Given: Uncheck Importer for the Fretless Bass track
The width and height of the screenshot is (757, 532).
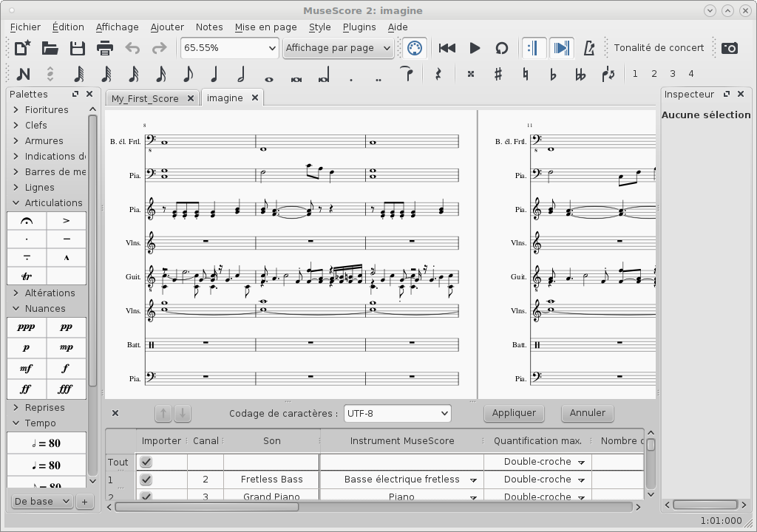Looking at the screenshot, I should [146, 480].
